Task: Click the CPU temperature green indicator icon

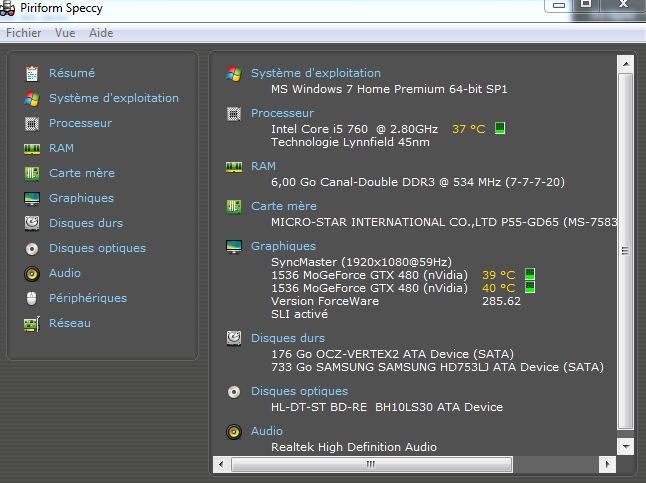Action: pyautogui.click(x=500, y=129)
